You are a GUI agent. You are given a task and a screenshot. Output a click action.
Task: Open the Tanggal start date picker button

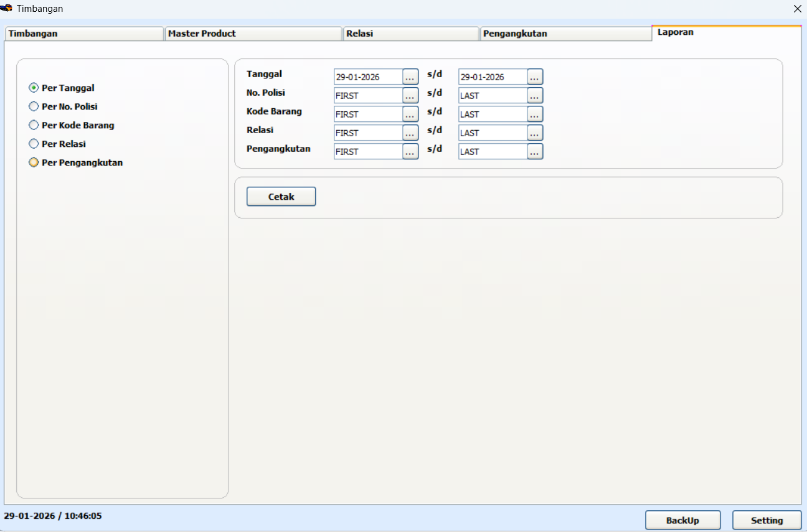(410, 77)
